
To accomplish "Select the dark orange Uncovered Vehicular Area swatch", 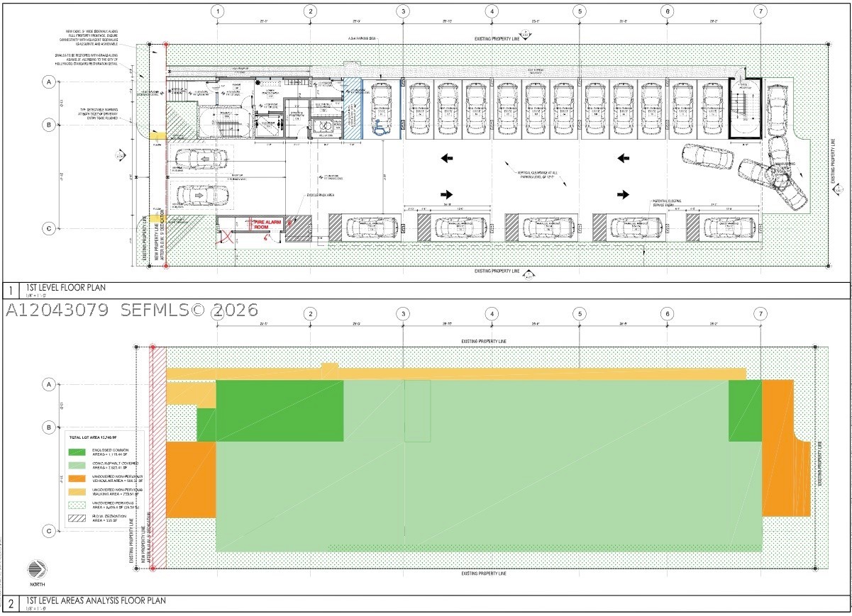I will (x=77, y=478).
